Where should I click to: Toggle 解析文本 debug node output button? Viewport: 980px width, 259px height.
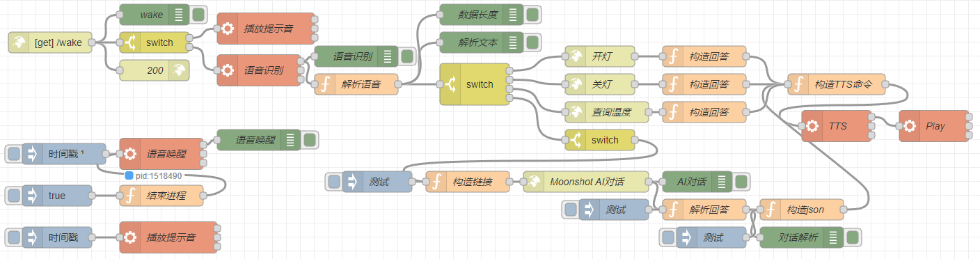532,42
